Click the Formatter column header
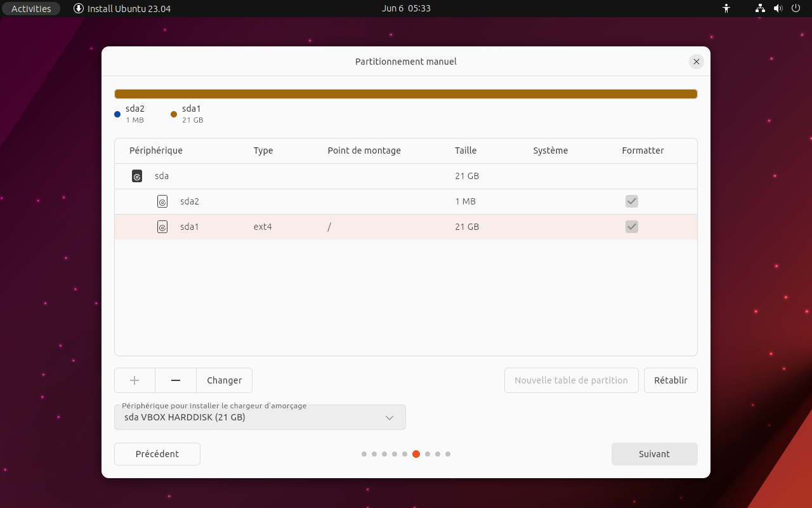This screenshot has height=508, width=812. coord(643,150)
